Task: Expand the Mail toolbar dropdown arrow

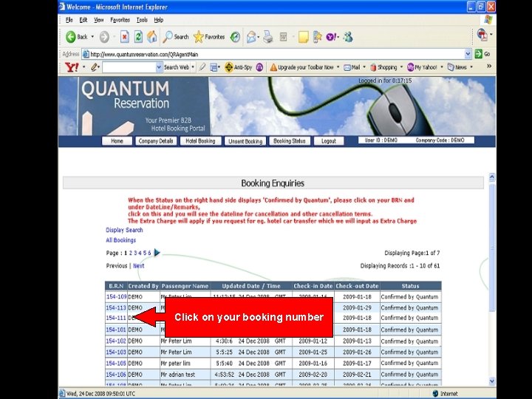Action: (x=364, y=67)
